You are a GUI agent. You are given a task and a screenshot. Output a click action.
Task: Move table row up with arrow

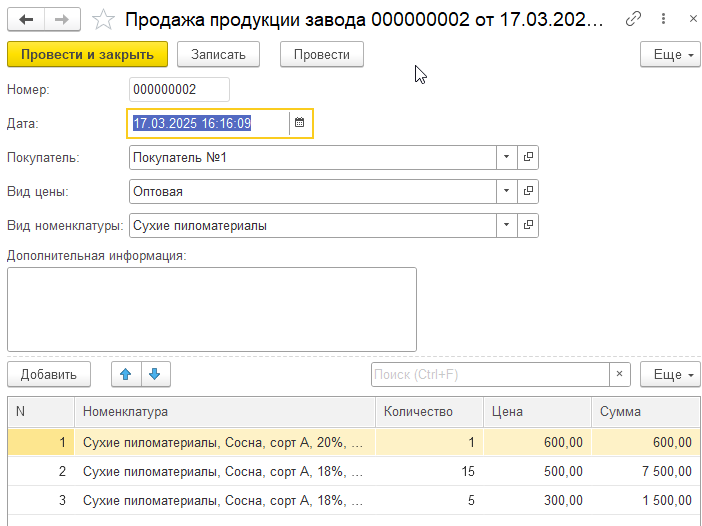125,374
